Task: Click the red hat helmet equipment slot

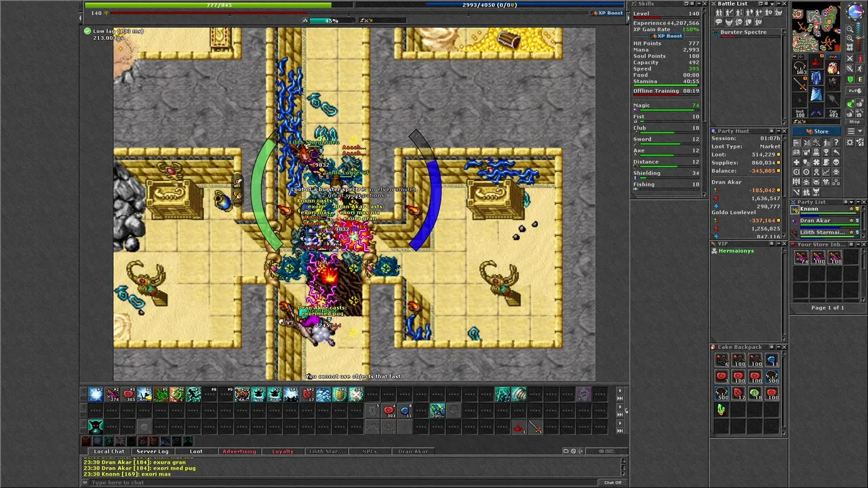Action: 816,61
